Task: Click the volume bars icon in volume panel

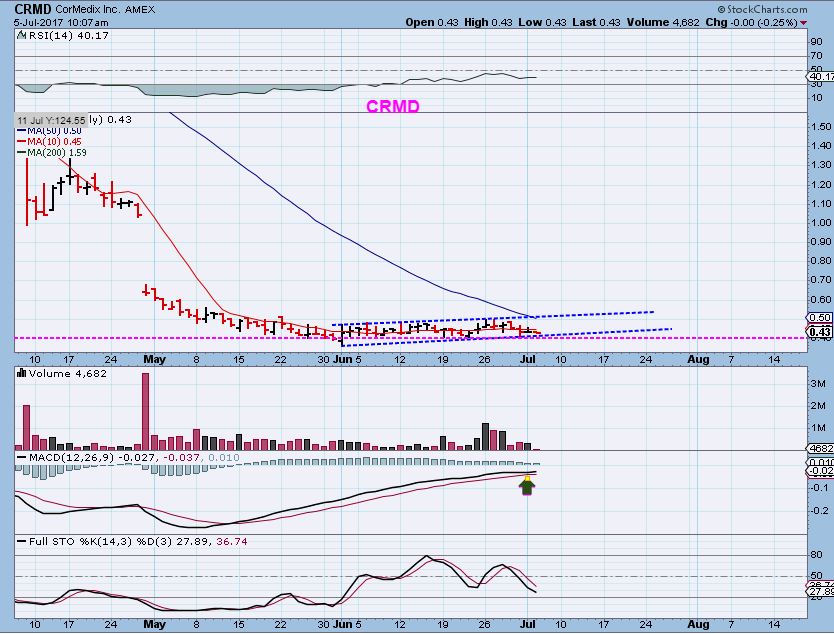Action: (22, 373)
